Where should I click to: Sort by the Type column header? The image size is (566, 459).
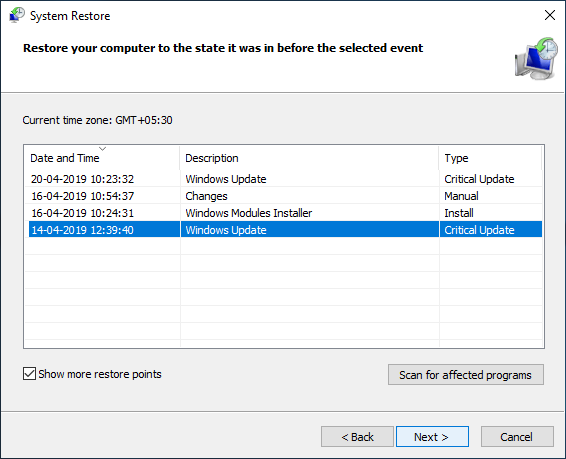[x=490, y=158]
